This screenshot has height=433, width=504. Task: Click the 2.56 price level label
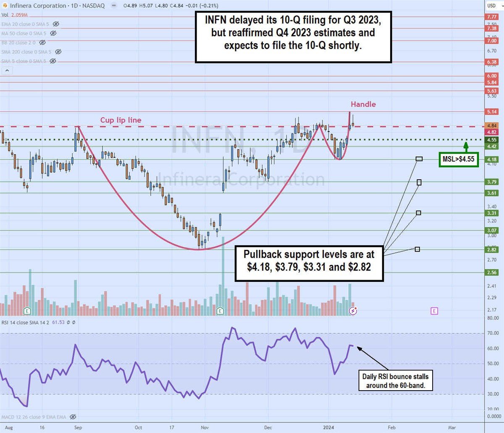tap(491, 272)
